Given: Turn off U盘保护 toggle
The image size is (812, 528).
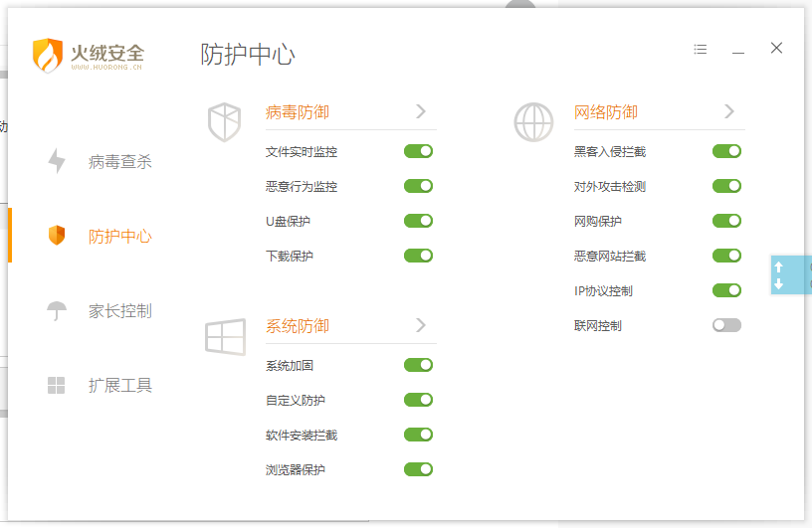Looking at the screenshot, I should pyautogui.click(x=418, y=221).
